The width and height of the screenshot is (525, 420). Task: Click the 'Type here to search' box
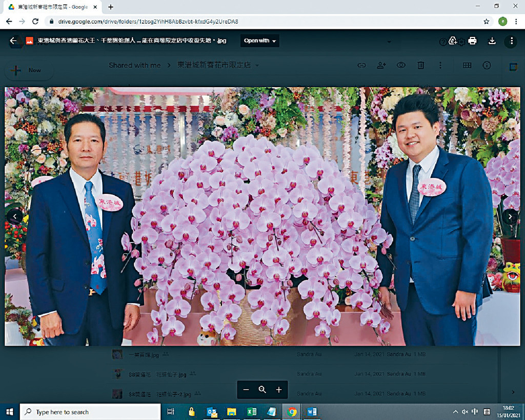(x=90, y=412)
